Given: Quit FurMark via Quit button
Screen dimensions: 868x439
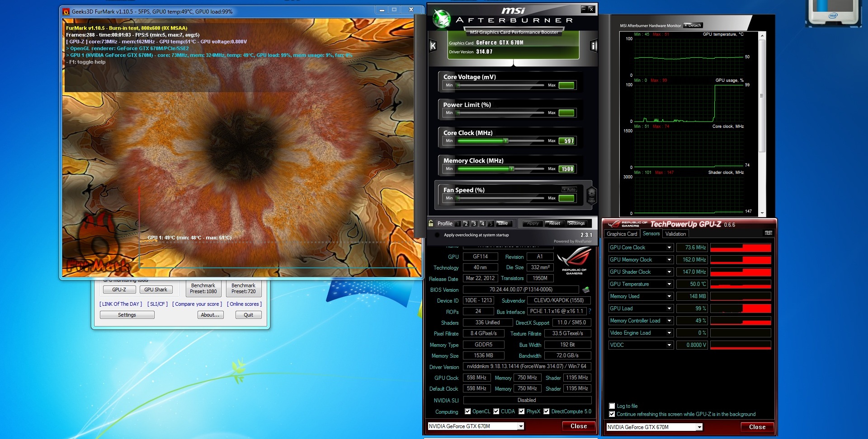Looking at the screenshot, I should (249, 315).
